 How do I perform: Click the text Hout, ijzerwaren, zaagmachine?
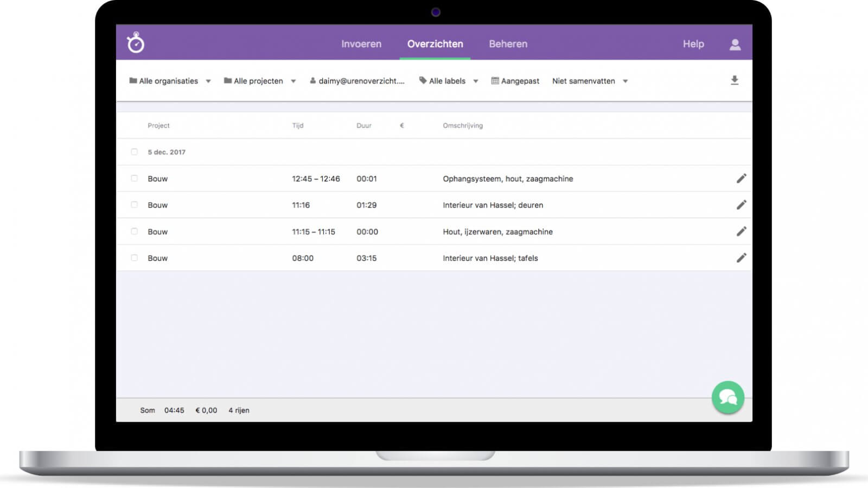(x=497, y=232)
